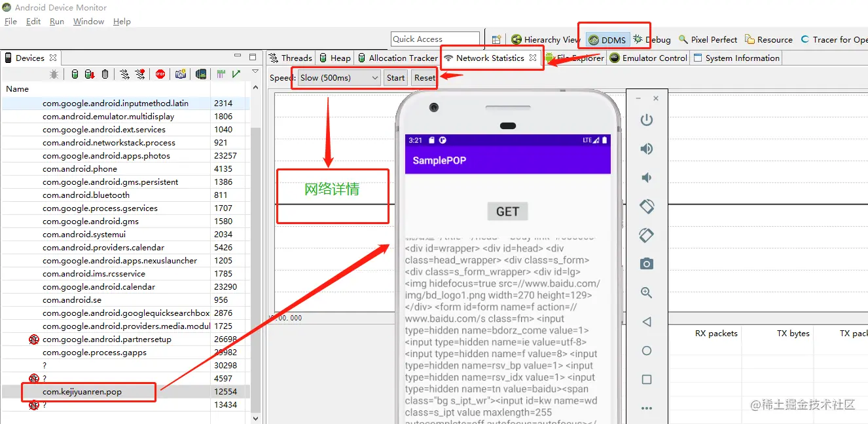Minimize the Devices panel
The width and height of the screenshot is (868, 424).
coord(238,57)
